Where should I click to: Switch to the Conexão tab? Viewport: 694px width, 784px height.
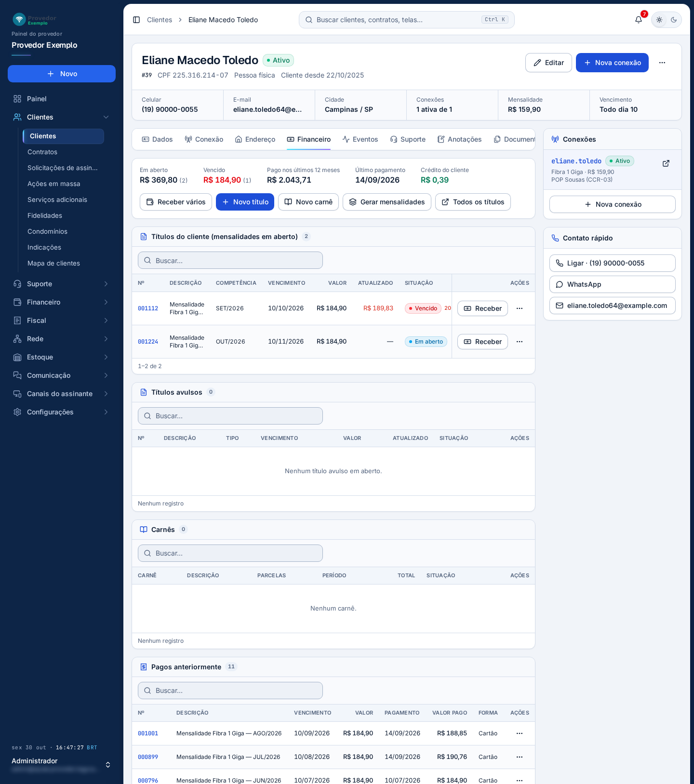point(204,139)
